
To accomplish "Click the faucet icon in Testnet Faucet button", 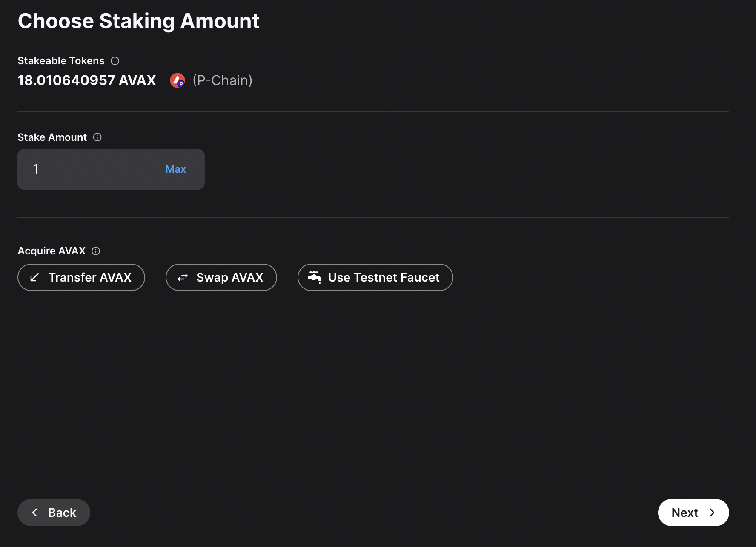I will (x=315, y=277).
